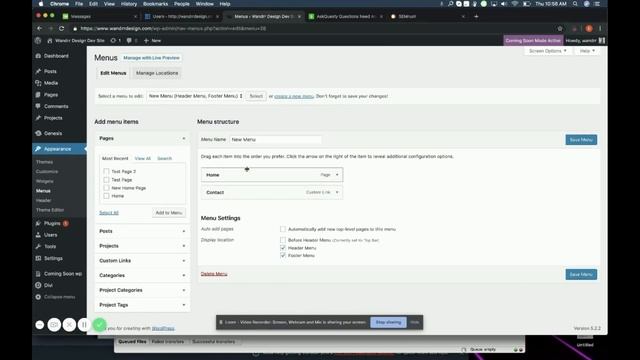Open the Chrome History menu
Viewport: 640px width, 360px height.
pyautogui.click(x=129, y=4)
